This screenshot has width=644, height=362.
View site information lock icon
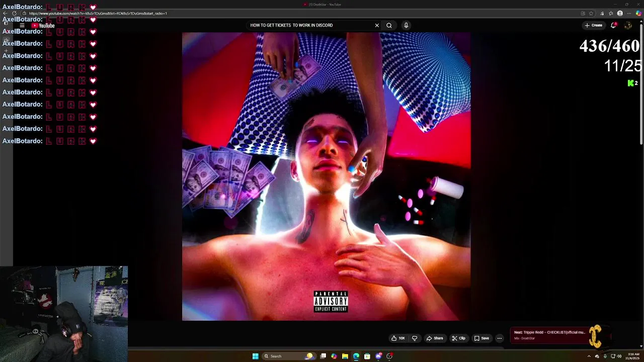(24, 13)
